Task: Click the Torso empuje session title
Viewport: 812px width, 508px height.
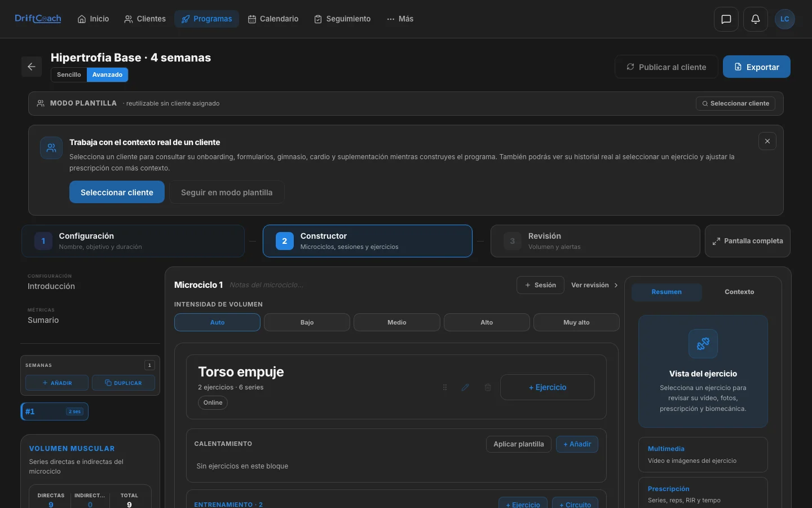Action: (241, 372)
